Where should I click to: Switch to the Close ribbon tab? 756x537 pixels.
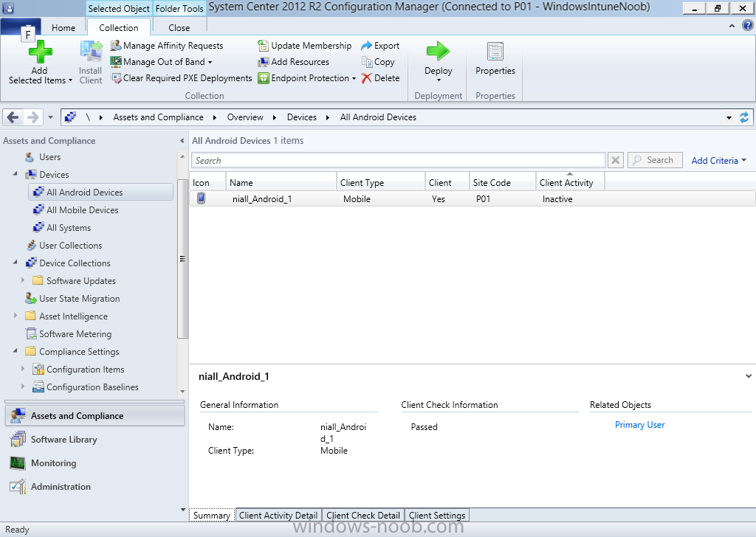click(179, 27)
